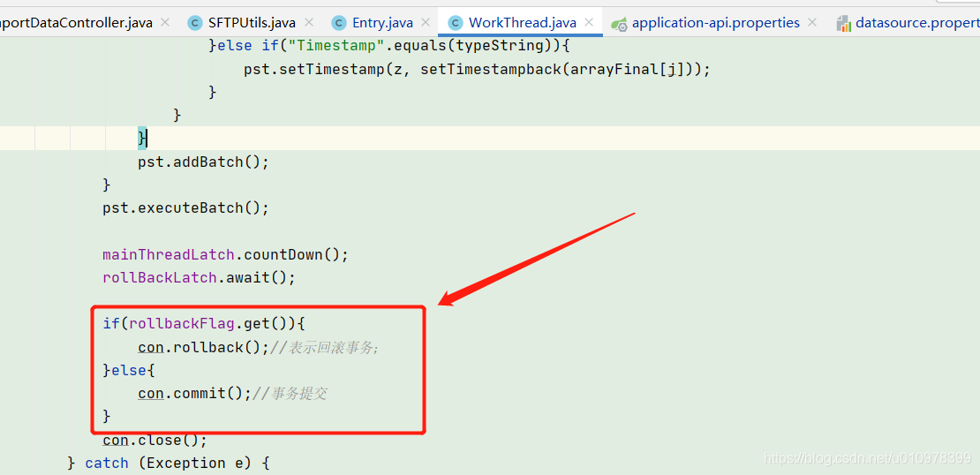
Task: Click the rollBackLatch.await(); statement
Action: coord(199,277)
